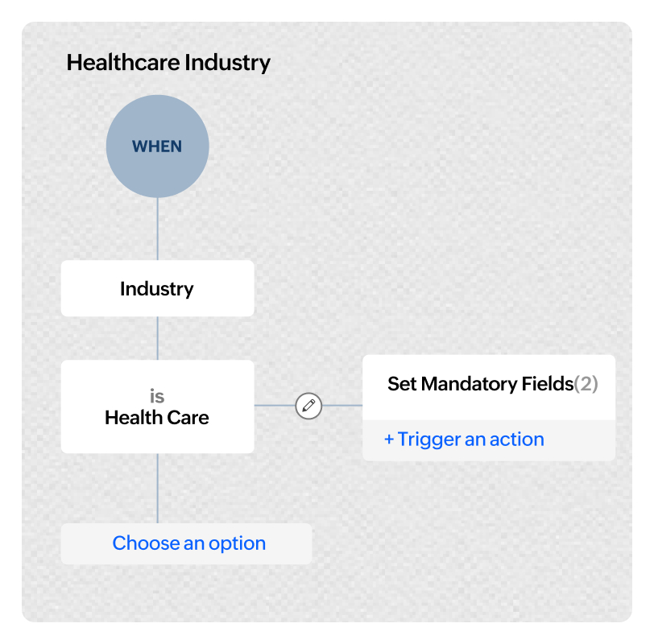Click the Health Care value text

[x=157, y=418]
